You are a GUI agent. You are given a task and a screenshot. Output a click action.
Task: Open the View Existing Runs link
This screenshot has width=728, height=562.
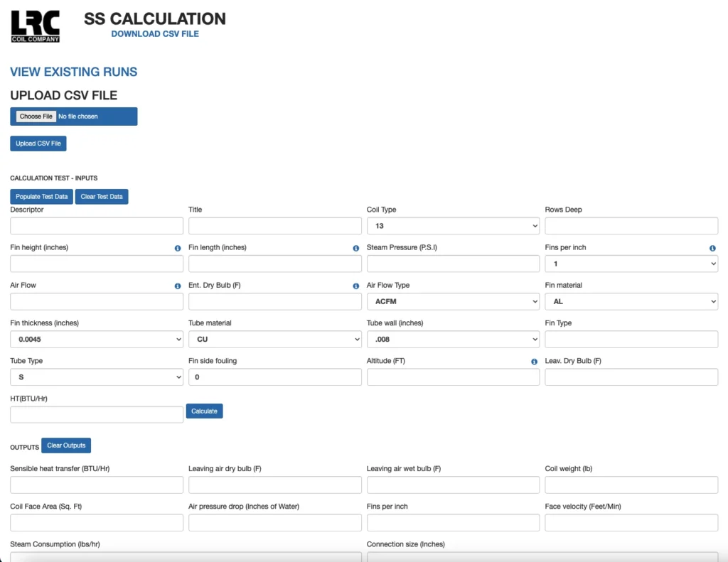coord(74,72)
